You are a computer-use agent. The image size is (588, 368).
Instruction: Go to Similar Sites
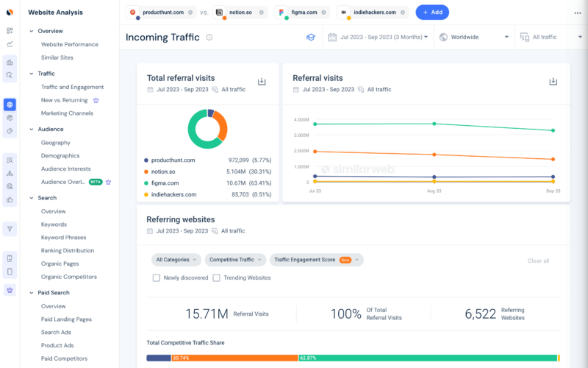pyautogui.click(x=57, y=57)
